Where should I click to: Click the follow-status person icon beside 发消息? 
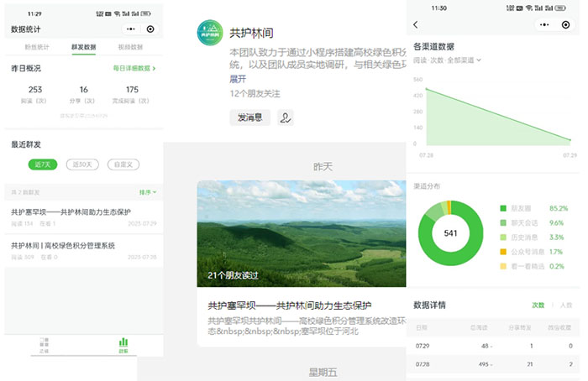286,118
